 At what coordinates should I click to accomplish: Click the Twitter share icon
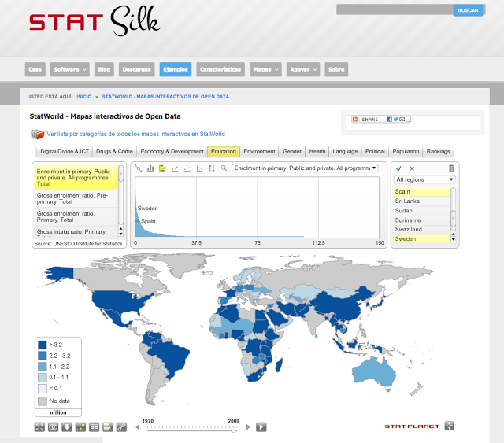[x=395, y=120]
